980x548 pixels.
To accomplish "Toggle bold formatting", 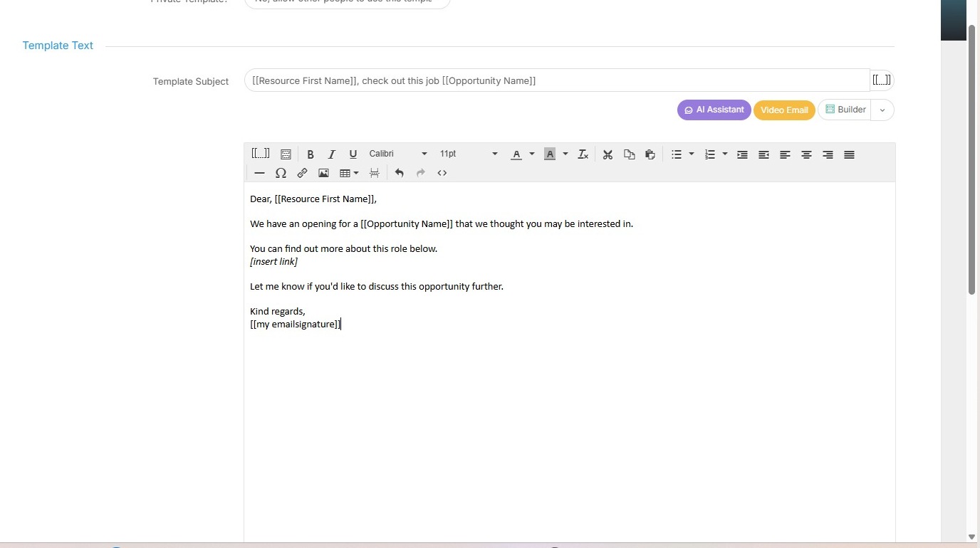I will 311,154.
